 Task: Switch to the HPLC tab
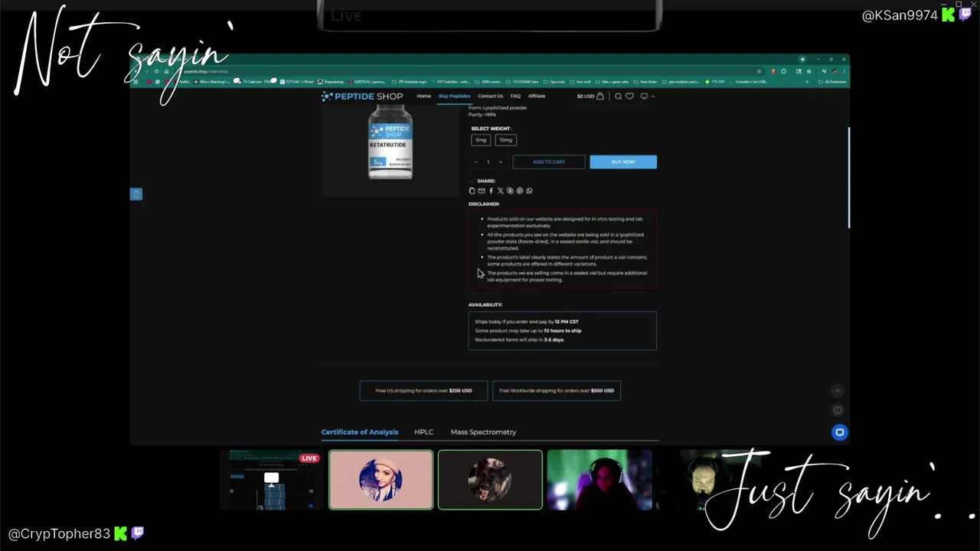(x=423, y=432)
